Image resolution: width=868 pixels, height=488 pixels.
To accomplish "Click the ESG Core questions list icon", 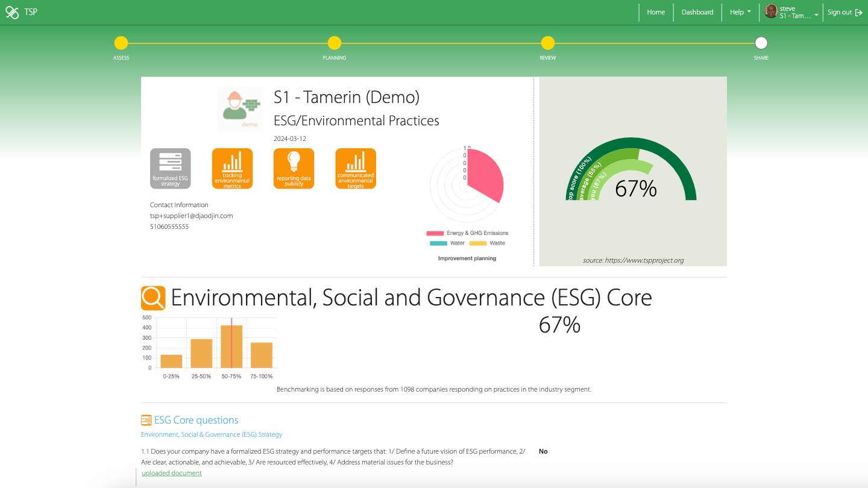I will [x=146, y=421].
